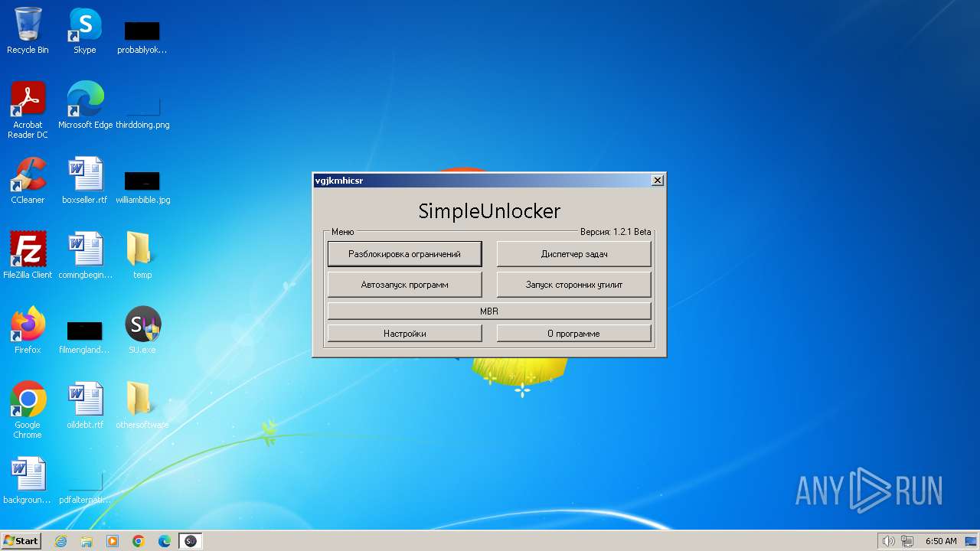The height and width of the screenshot is (551, 980).
Task: Open Автозапуск программ
Action: click(x=404, y=285)
